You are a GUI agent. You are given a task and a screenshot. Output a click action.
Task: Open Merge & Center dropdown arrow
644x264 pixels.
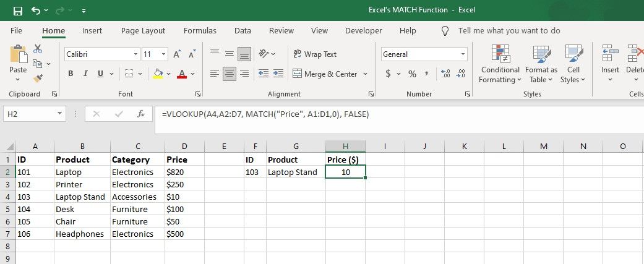pos(365,74)
